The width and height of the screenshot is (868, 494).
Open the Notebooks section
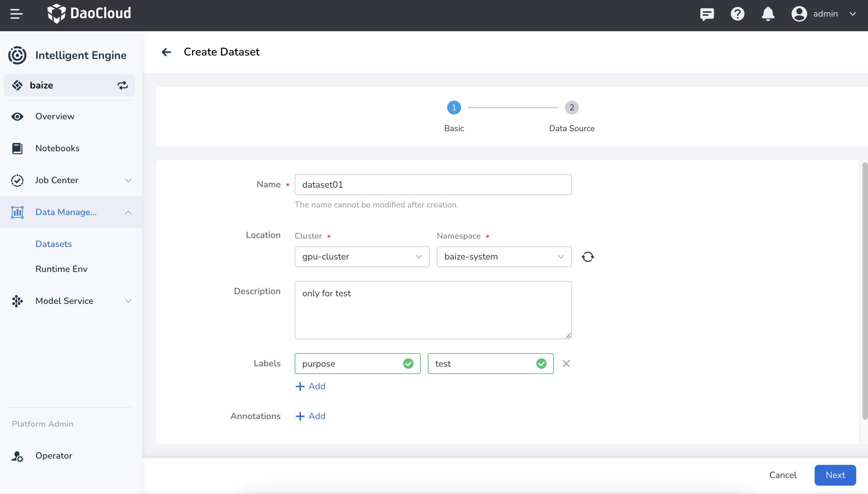click(x=57, y=148)
